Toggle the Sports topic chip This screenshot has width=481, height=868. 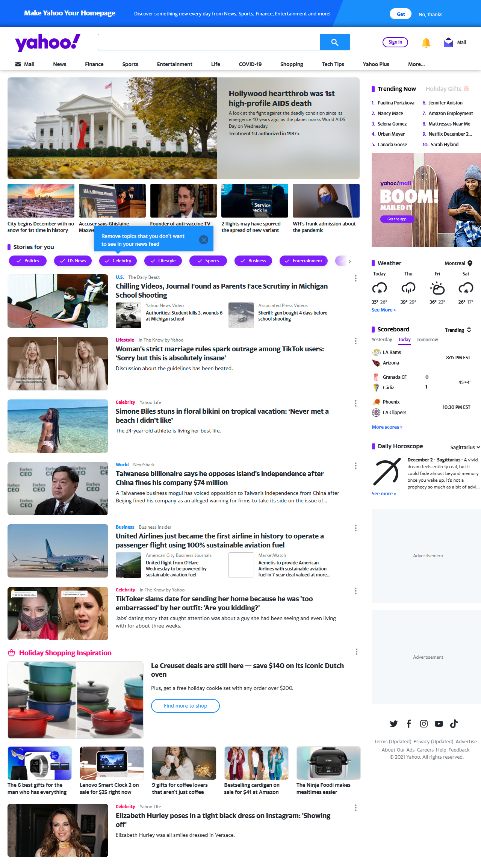point(208,261)
